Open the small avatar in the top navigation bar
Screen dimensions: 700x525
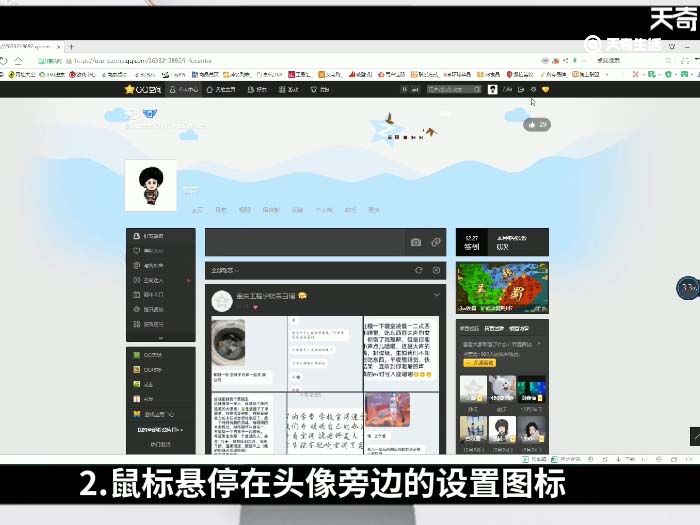tap(492, 90)
